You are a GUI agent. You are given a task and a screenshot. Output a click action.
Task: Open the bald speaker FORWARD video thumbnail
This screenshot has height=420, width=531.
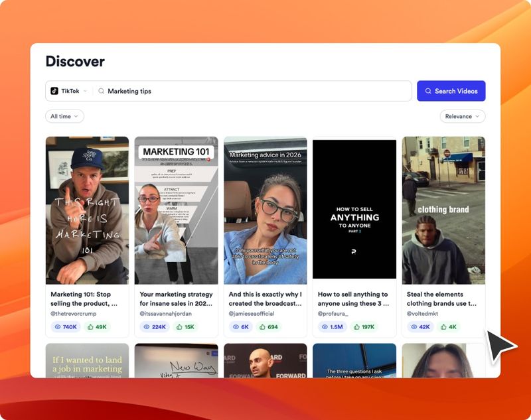tap(265, 360)
